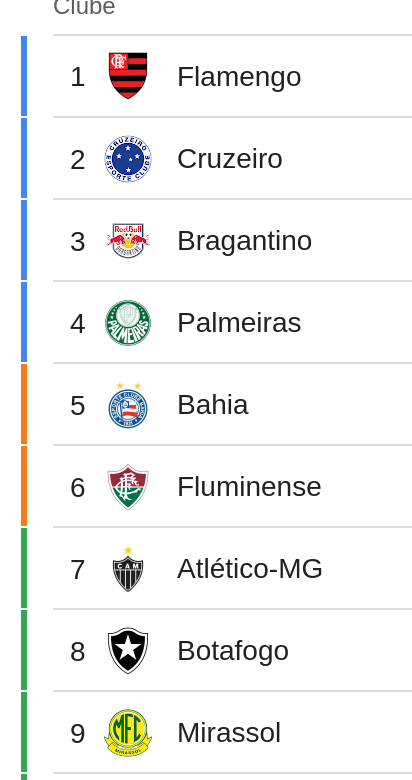Click the Flamengo club crest
Viewport: 412px width, 780px height.
coord(128,76)
